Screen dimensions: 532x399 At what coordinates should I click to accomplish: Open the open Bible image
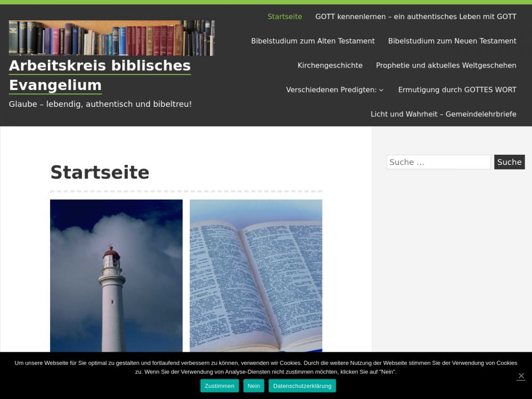(256, 276)
